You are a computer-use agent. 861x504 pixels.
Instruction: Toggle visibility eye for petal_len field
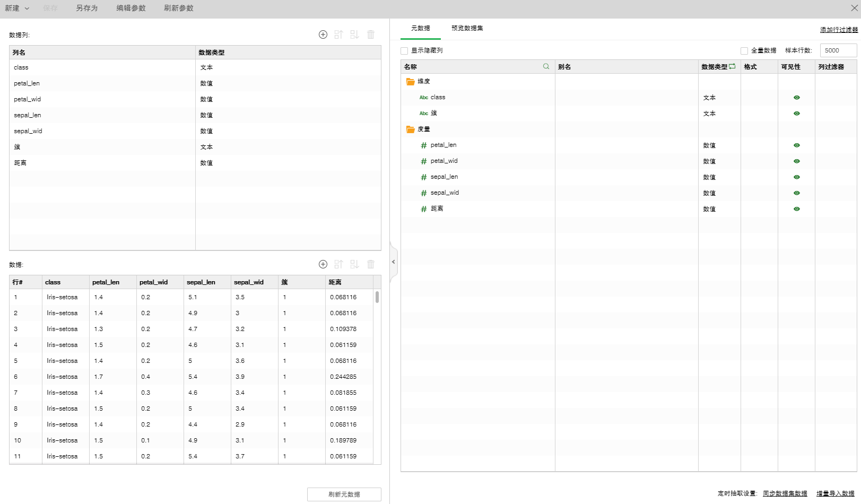click(x=796, y=145)
